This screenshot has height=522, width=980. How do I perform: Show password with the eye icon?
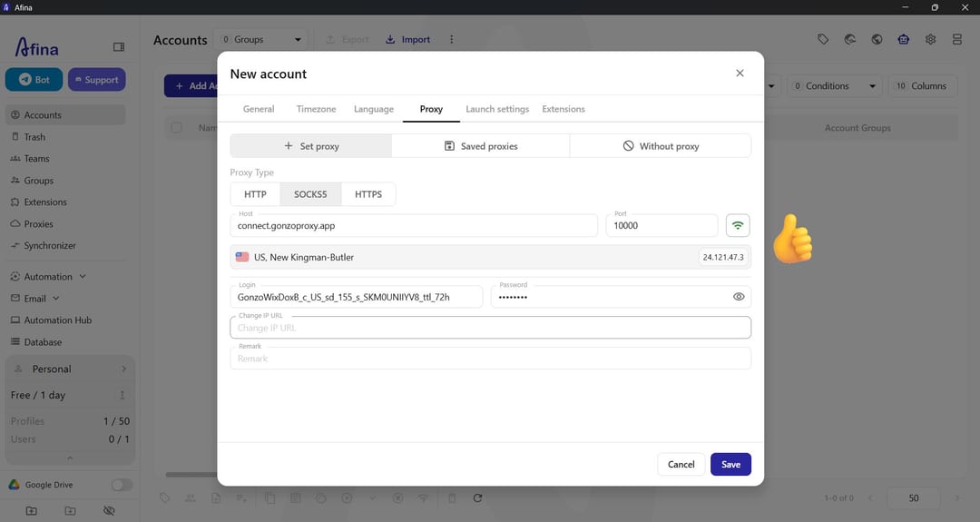tap(738, 297)
